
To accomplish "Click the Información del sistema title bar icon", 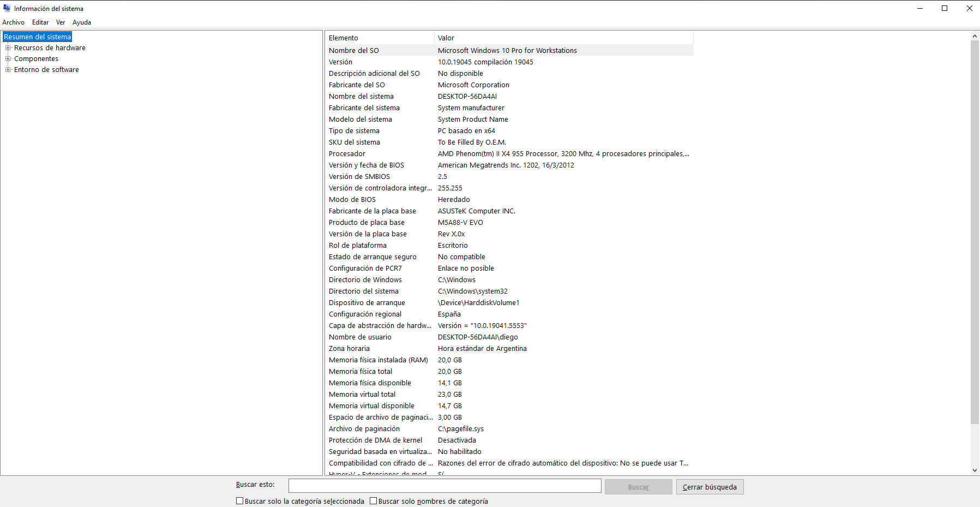I will [x=7, y=8].
